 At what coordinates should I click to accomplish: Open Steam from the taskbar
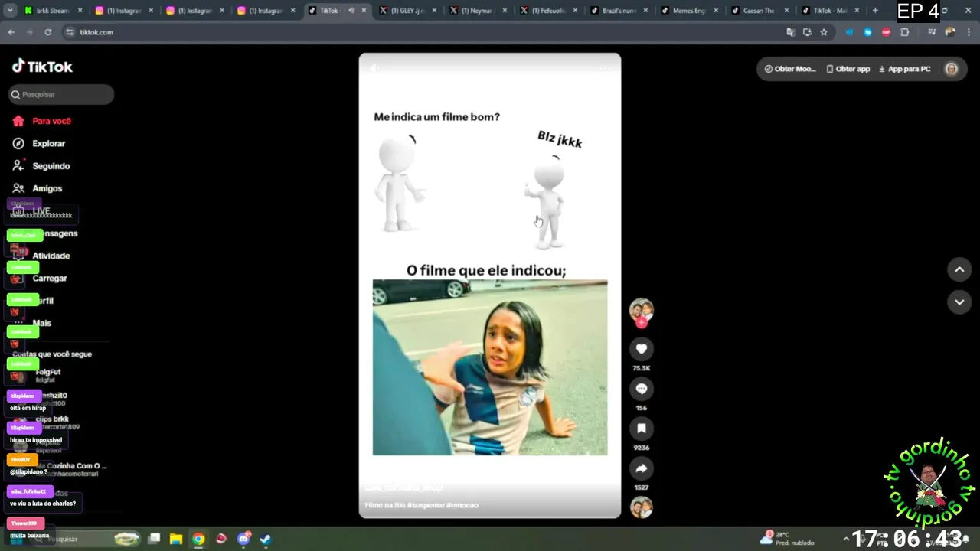coord(265,539)
